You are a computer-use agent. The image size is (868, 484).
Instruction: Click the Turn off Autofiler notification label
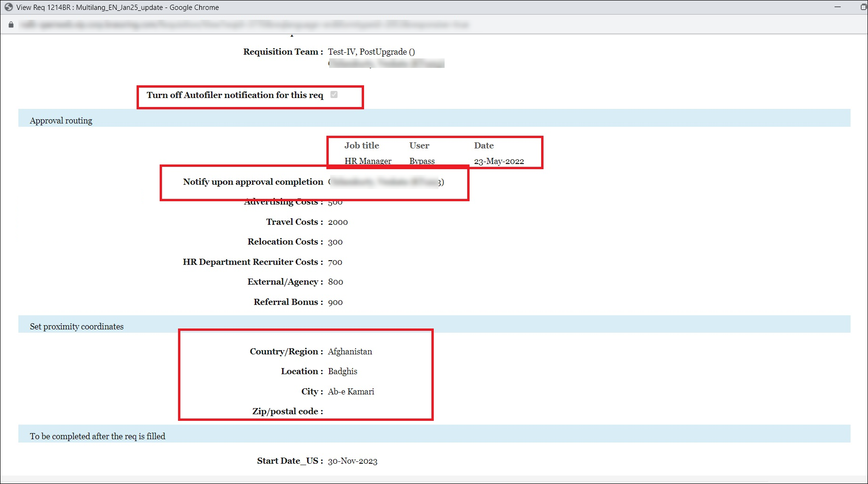[235, 95]
